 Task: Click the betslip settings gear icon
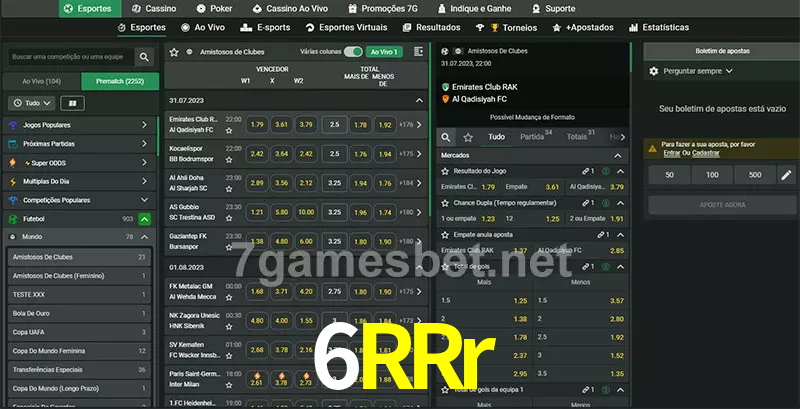click(654, 71)
